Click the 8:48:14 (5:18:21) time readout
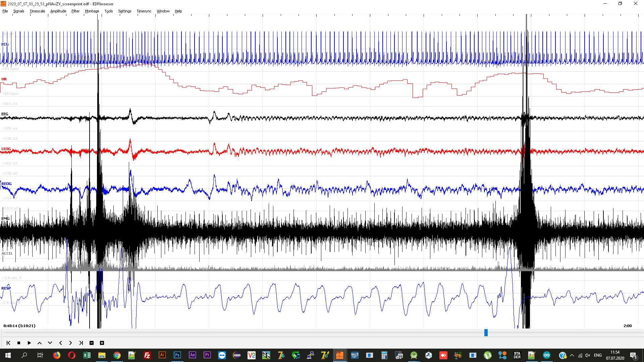The height and width of the screenshot is (362, 644). 19,326
